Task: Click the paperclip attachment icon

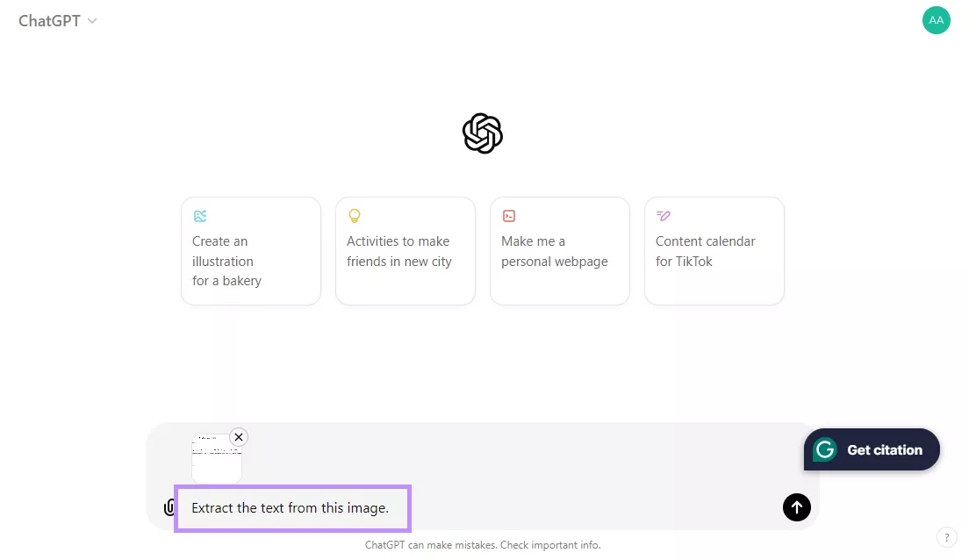Action: [x=169, y=507]
